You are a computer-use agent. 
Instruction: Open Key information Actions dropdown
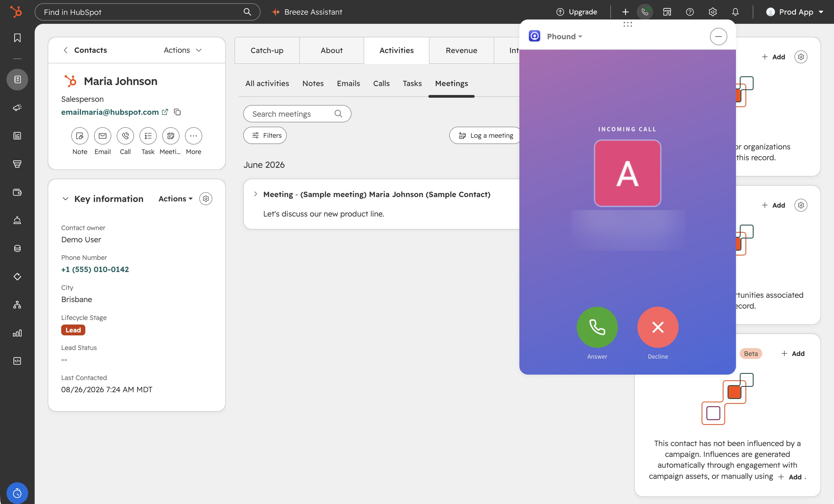tap(175, 199)
